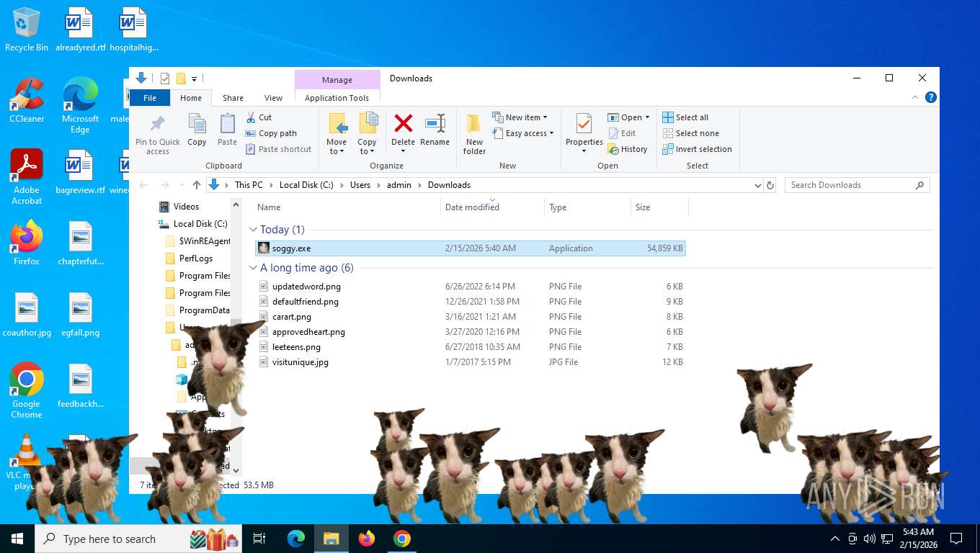Open New item dropdown
The image size is (980, 553).
point(520,117)
